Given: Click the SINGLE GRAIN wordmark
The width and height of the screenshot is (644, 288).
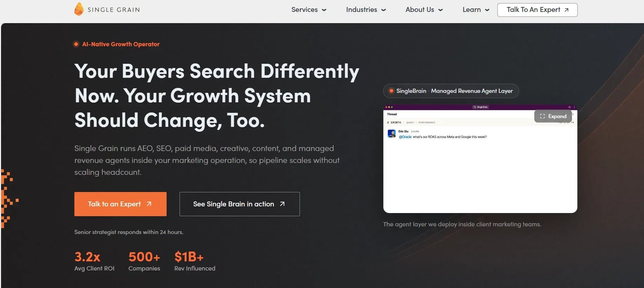Looking at the screenshot, I should [114, 10].
